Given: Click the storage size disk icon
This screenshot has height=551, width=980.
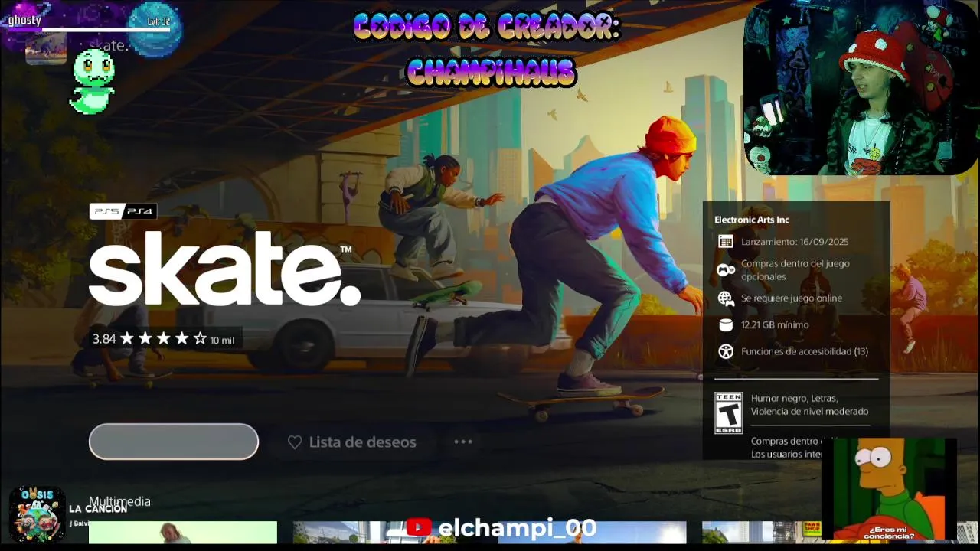Looking at the screenshot, I should (726, 325).
